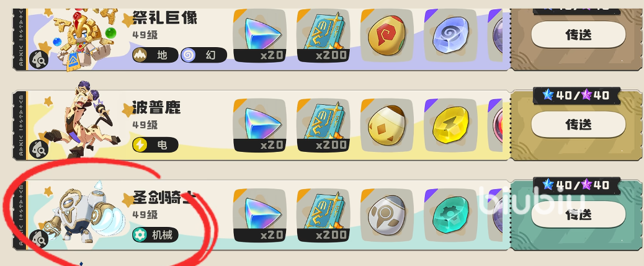Select white mechanical egg in 圣剑骑士 row
This screenshot has height=266, width=644.
pos(387,215)
